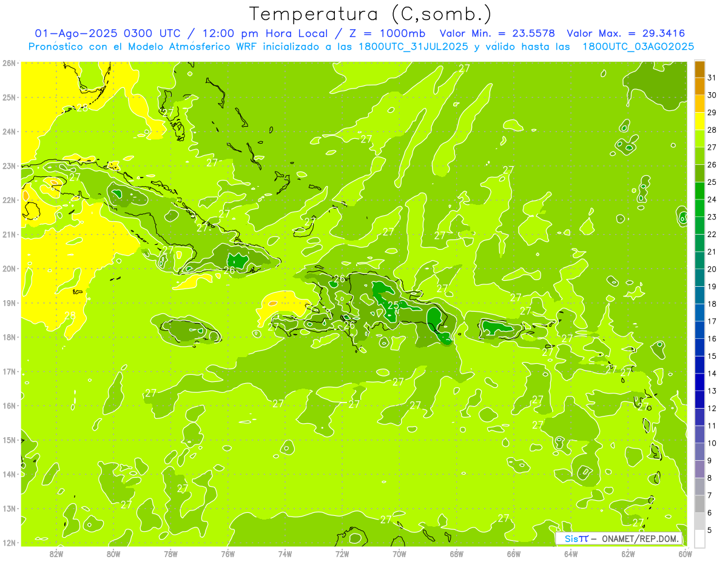Click latitude axis label 20N

pyautogui.click(x=8, y=269)
